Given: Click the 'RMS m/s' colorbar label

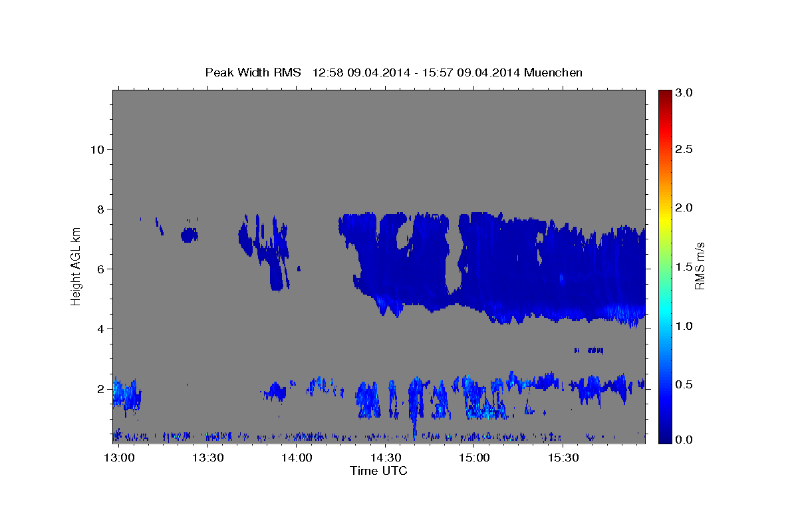Looking at the screenshot, I should point(699,266).
